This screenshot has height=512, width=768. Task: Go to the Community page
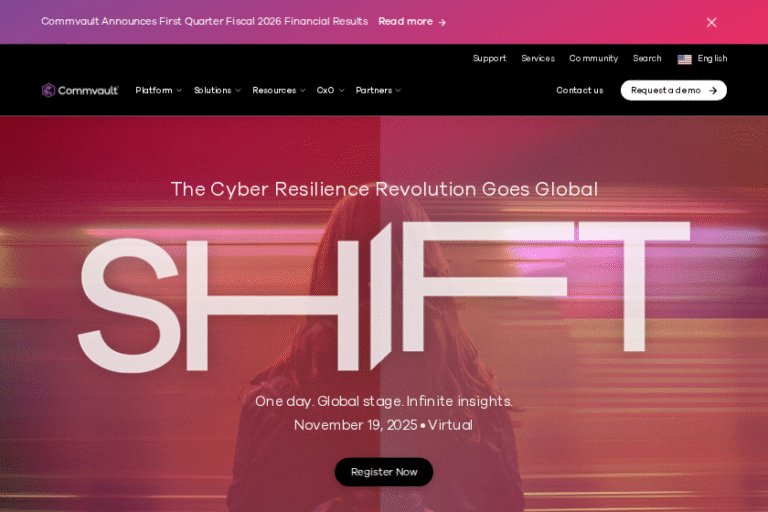593,58
